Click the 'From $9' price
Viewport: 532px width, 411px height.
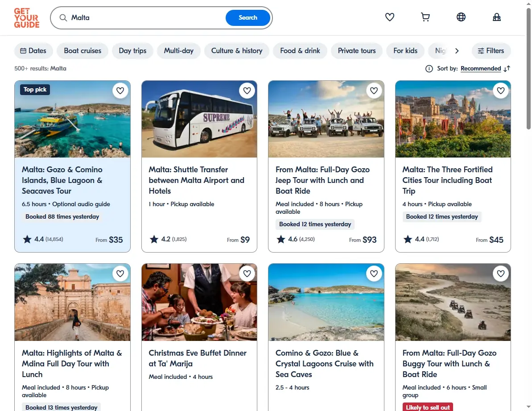coord(238,240)
